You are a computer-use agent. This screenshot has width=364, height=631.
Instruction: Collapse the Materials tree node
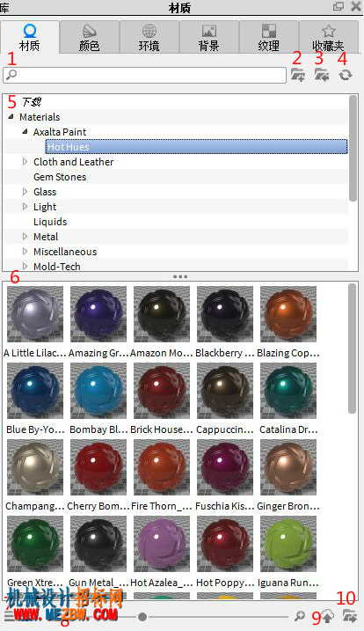(11, 117)
